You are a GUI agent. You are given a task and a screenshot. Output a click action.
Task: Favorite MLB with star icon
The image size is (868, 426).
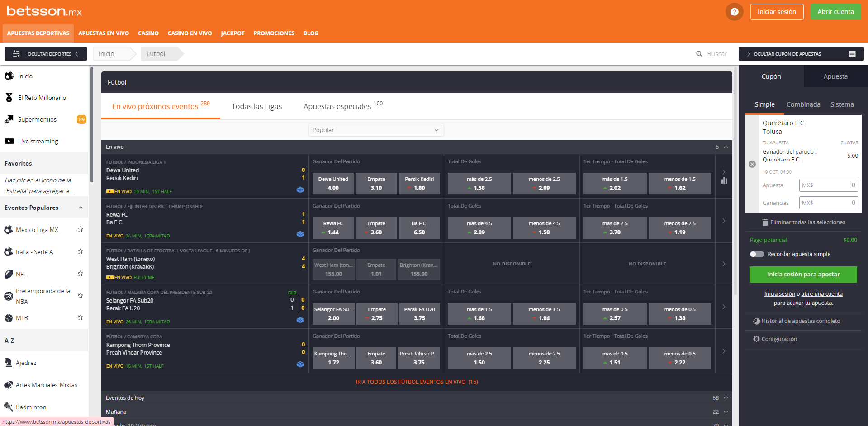pos(80,317)
